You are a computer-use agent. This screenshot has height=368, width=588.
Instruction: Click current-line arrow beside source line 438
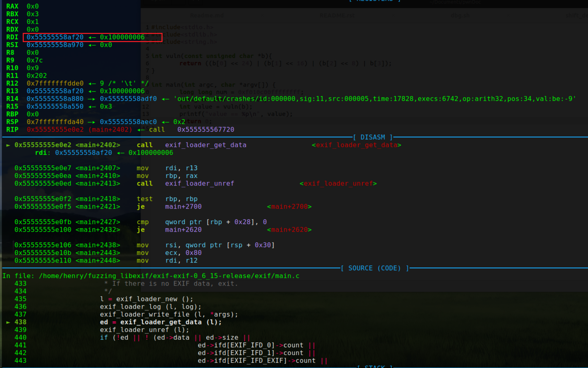8,322
